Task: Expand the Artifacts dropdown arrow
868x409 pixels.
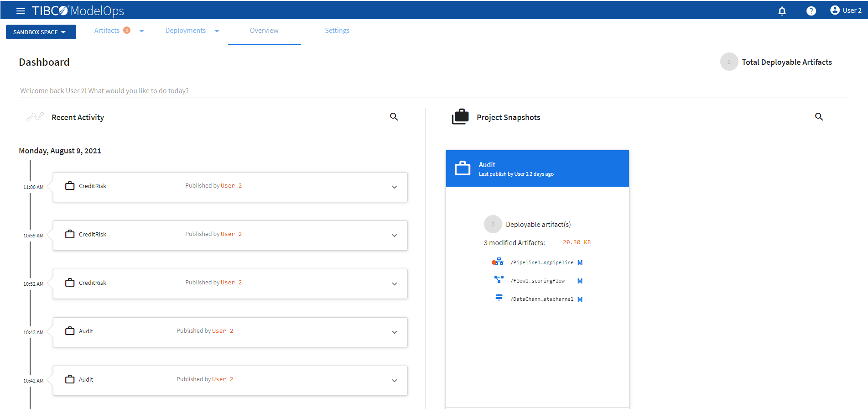Action: pyautogui.click(x=141, y=31)
